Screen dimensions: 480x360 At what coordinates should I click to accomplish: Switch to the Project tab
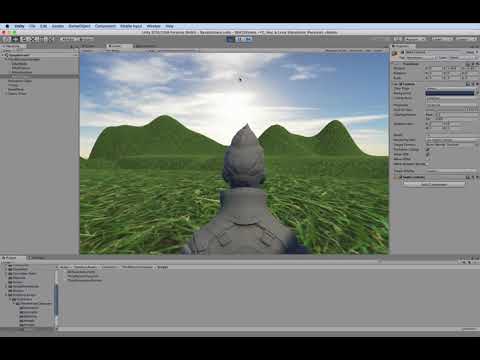click(x=12, y=258)
